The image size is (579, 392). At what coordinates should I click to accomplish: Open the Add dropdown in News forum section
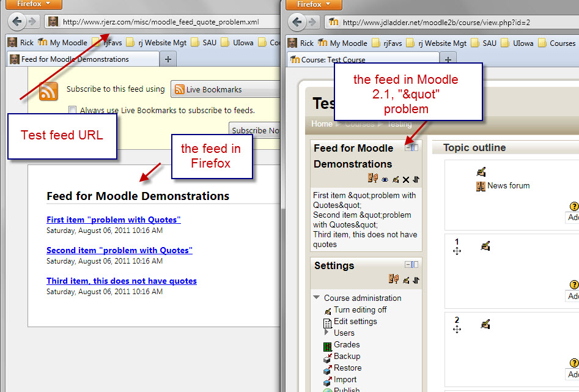click(573, 218)
